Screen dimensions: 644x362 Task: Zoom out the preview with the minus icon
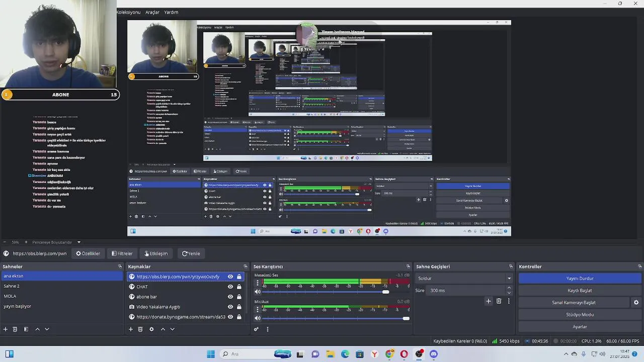tap(5, 242)
